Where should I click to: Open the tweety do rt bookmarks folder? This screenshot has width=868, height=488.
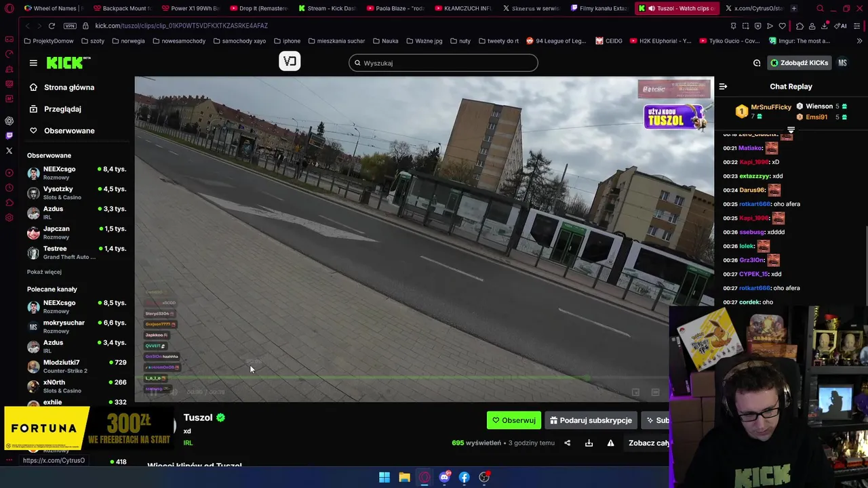498,41
